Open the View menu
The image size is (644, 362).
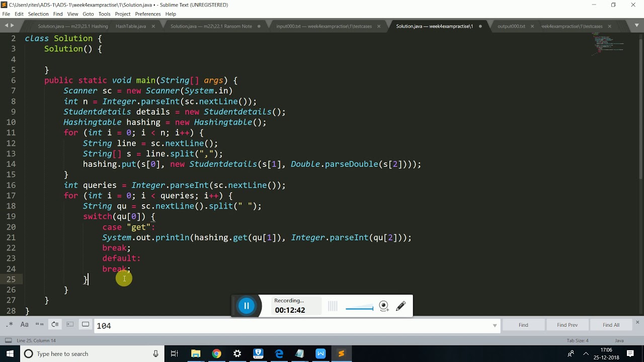[72, 14]
